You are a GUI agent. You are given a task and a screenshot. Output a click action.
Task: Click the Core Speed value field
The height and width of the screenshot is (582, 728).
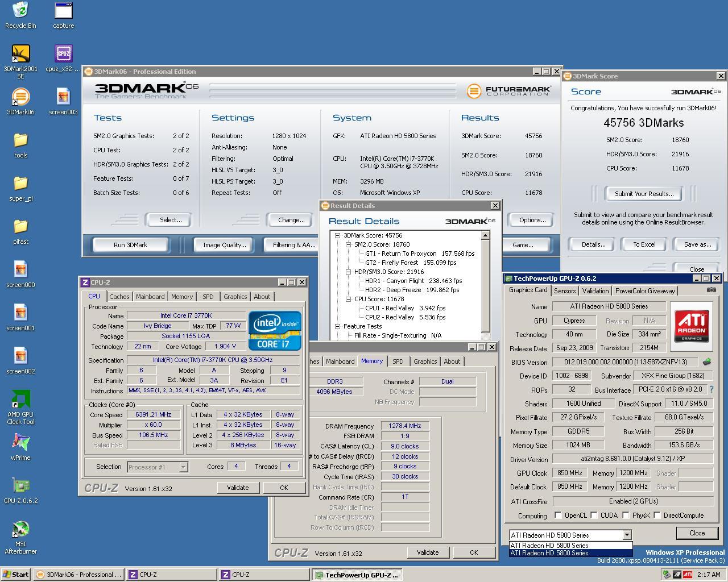click(x=154, y=414)
